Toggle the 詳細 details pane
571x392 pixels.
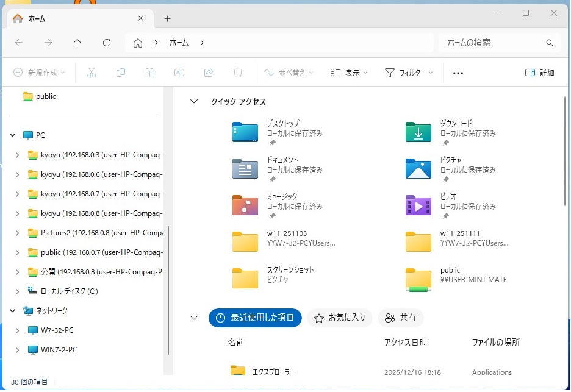tap(540, 73)
